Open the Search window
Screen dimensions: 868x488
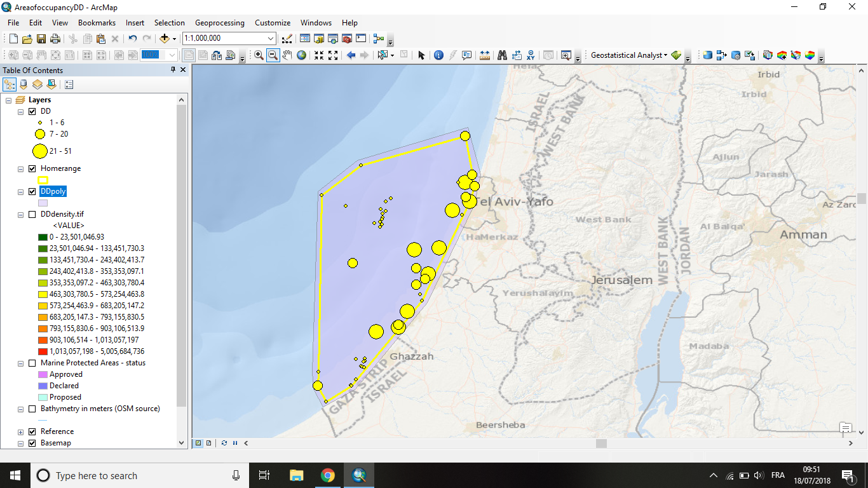pyautogui.click(x=332, y=39)
